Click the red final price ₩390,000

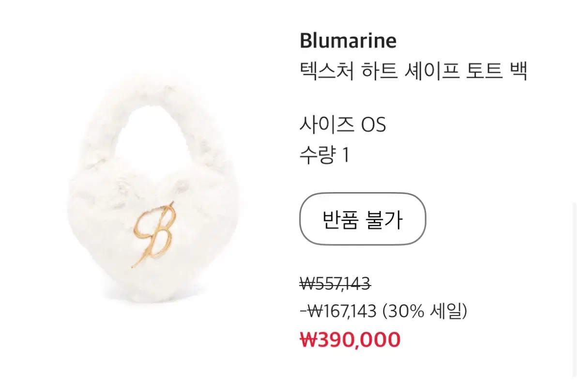point(350,340)
